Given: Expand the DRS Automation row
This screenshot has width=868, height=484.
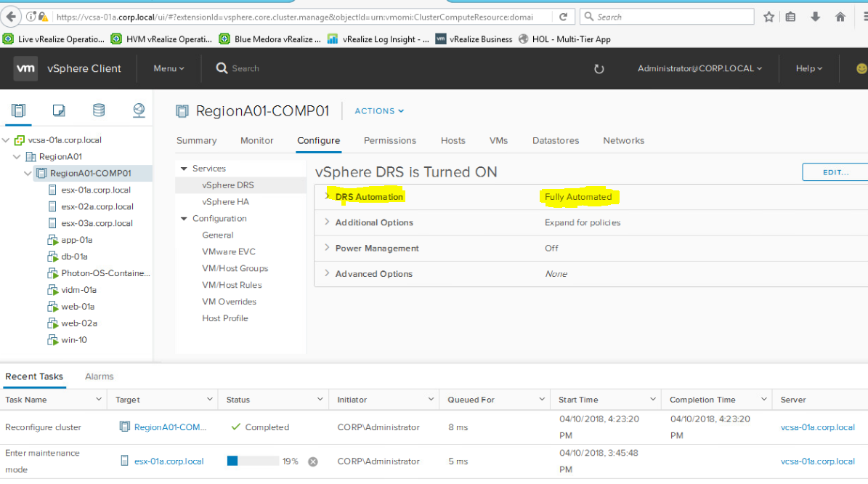Looking at the screenshot, I should 327,196.
